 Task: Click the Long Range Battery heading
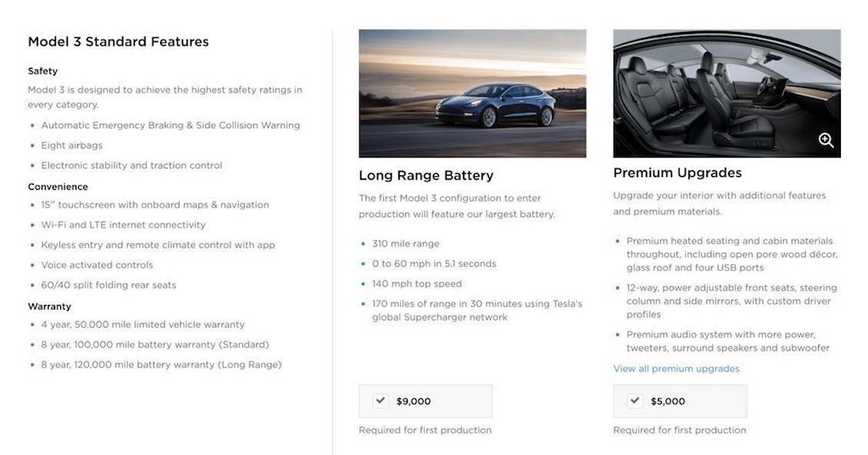426,175
